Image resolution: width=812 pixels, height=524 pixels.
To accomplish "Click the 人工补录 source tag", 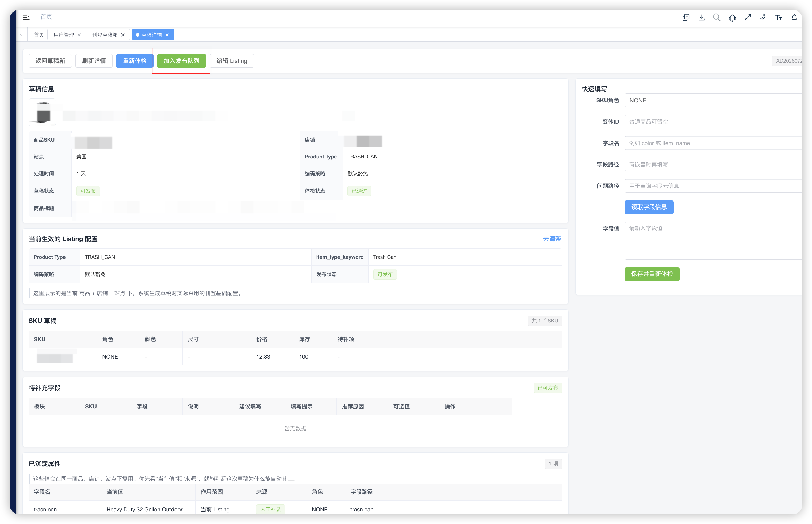I will [x=271, y=509].
